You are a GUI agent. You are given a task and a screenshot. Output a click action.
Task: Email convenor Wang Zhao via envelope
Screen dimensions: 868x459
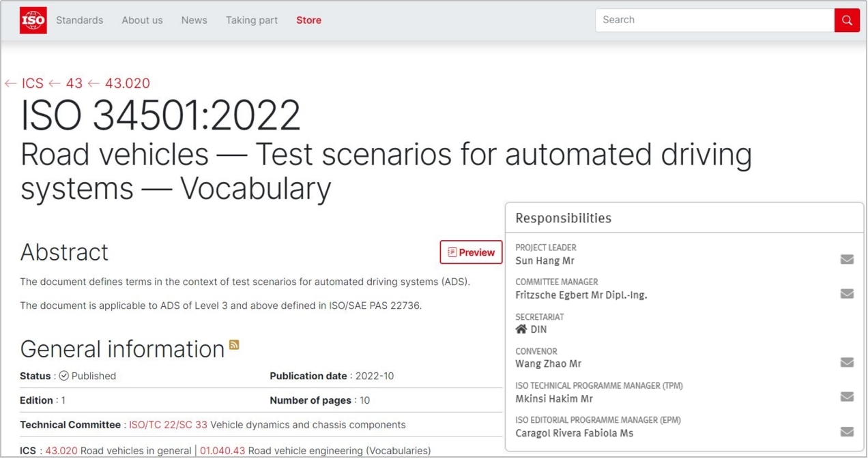[846, 362]
